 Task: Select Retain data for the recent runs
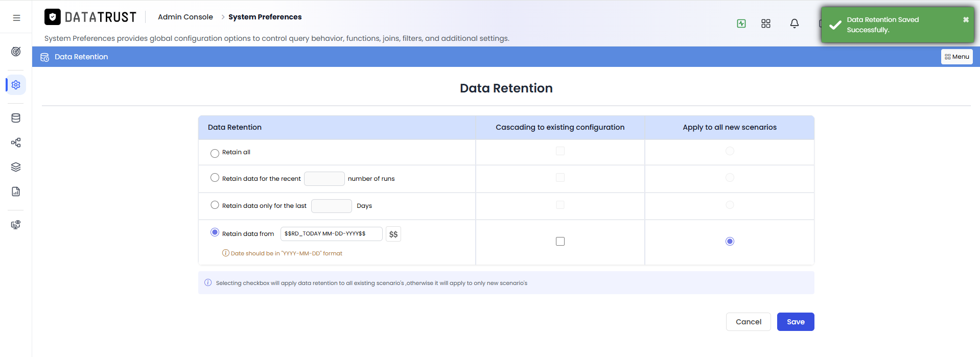pos(215,178)
